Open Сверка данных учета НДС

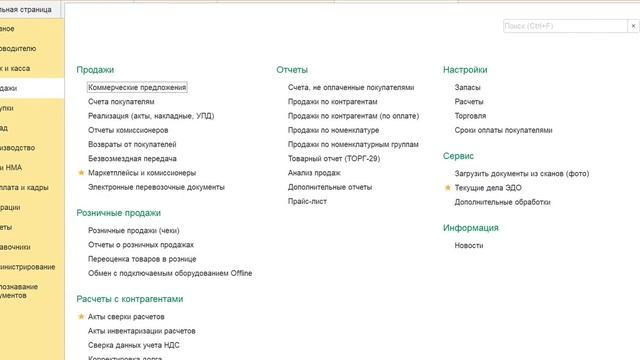click(134, 345)
